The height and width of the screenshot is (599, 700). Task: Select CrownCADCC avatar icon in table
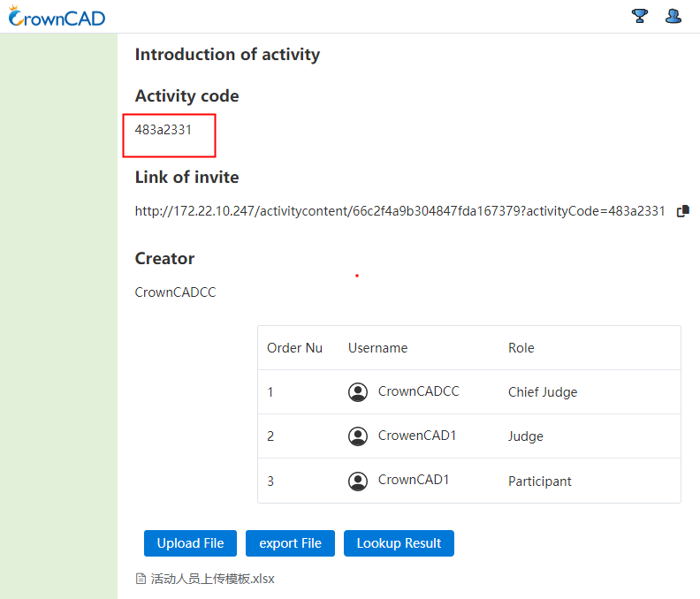358,392
